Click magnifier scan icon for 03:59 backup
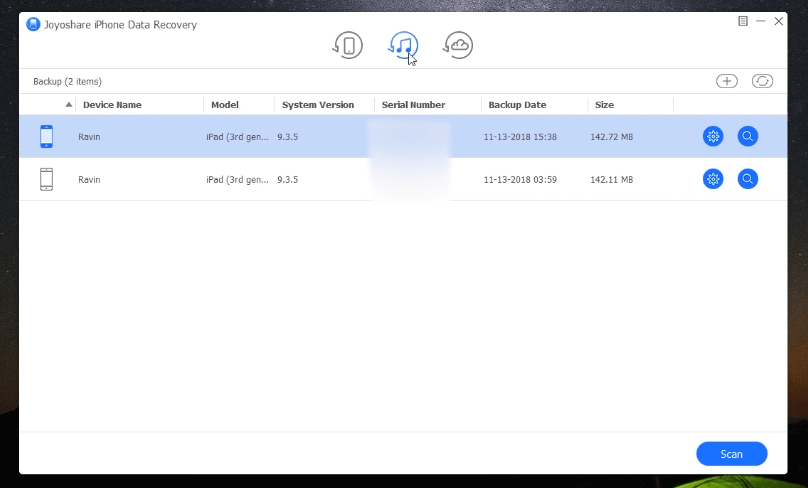 tap(748, 179)
